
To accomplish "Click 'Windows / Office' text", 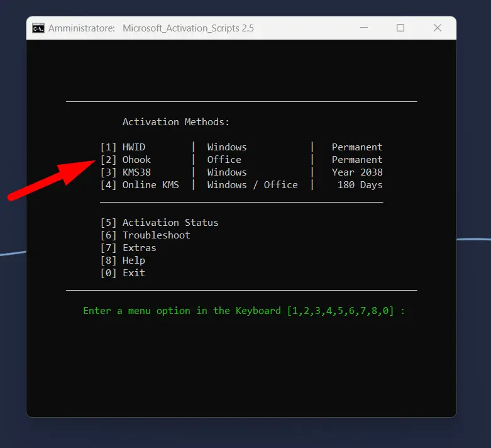I will (252, 184).
